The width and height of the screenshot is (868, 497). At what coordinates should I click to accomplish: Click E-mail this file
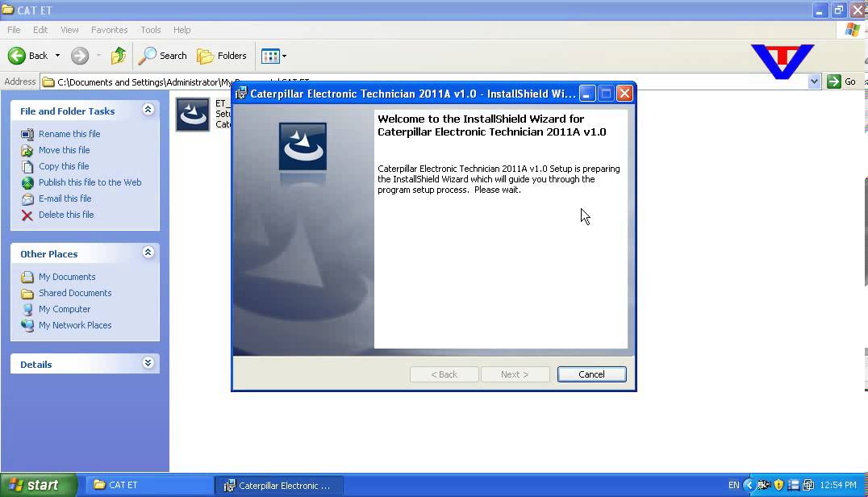(x=65, y=198)
